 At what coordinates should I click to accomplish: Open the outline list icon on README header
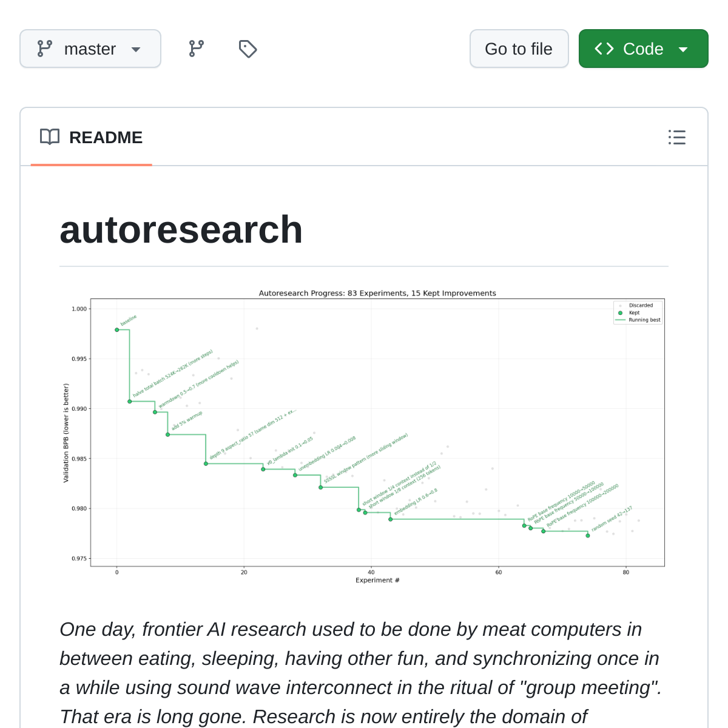[677, 138]
